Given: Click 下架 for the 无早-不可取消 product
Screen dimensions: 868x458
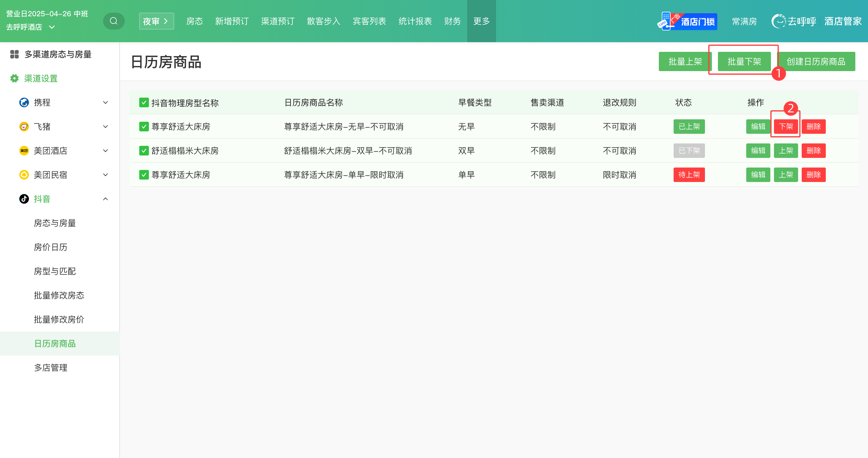Looking at the screenshot, I should [x=785, y=127].
